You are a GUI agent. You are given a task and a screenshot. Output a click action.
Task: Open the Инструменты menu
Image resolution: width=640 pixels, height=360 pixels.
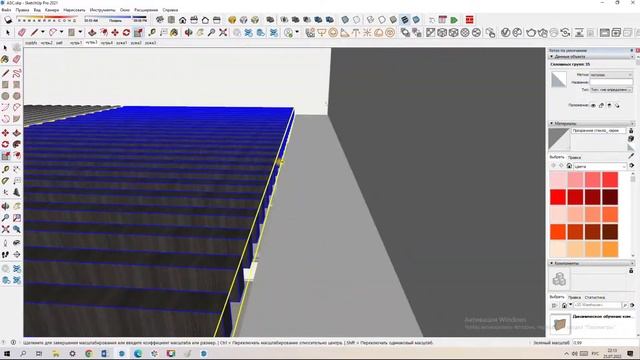point(102,10)
